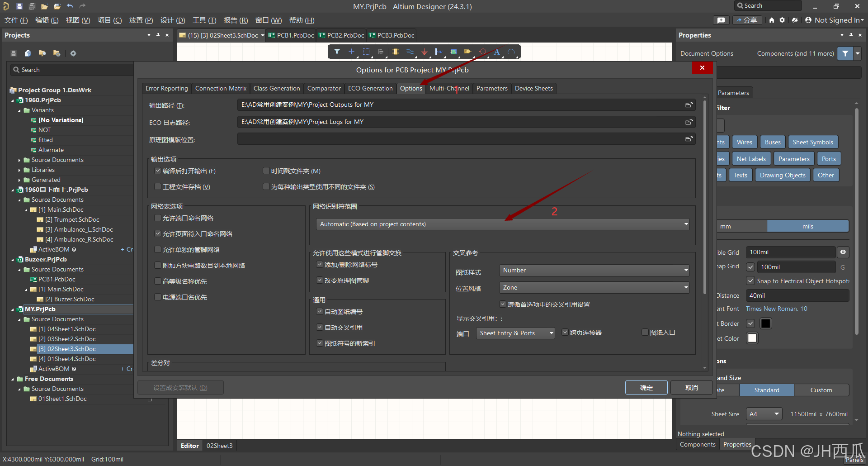Expand Source Documents under 1960.PrjPcb
Viewport: 868px width, 466px height.
[19, 160]
